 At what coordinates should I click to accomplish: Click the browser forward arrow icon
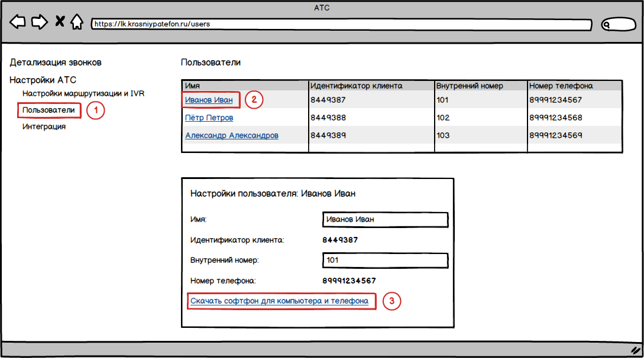pyautogui.click(x=39, y=22)
